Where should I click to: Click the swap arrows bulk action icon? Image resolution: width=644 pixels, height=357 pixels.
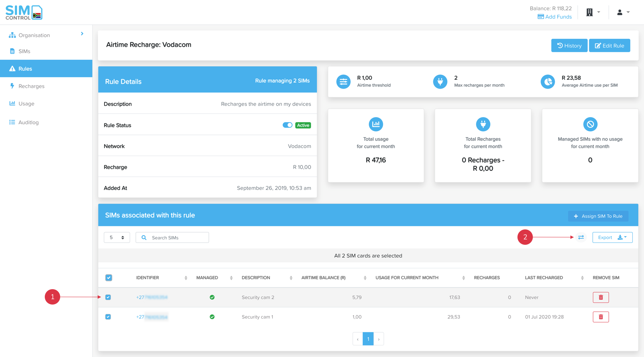point(581,237)
